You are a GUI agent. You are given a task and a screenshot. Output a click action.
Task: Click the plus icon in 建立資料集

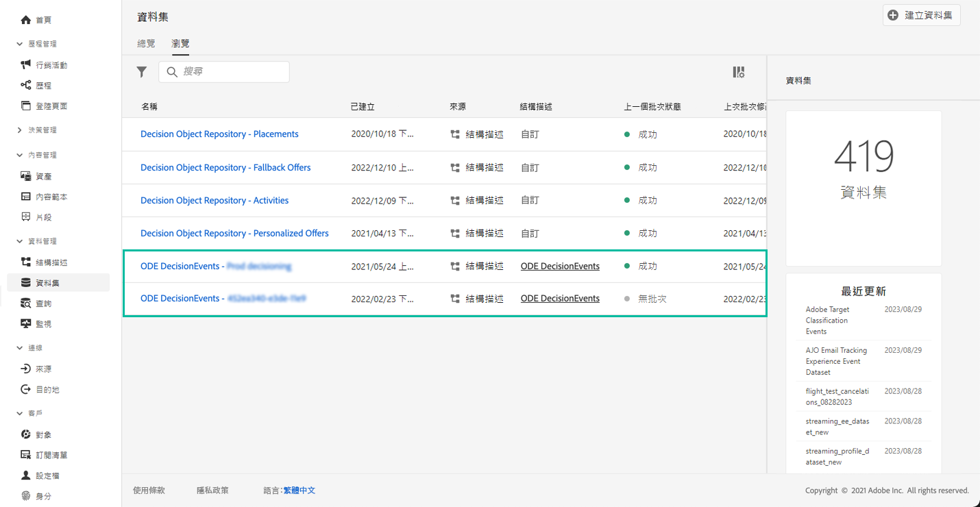pyautogui.click(x=893, y=15)
